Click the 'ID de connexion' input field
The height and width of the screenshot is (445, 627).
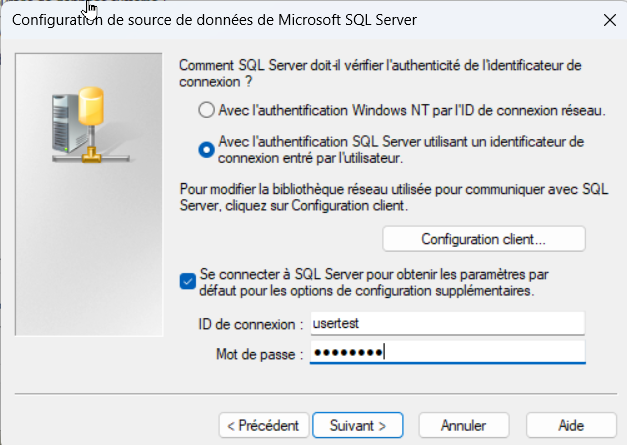[447, 323]
